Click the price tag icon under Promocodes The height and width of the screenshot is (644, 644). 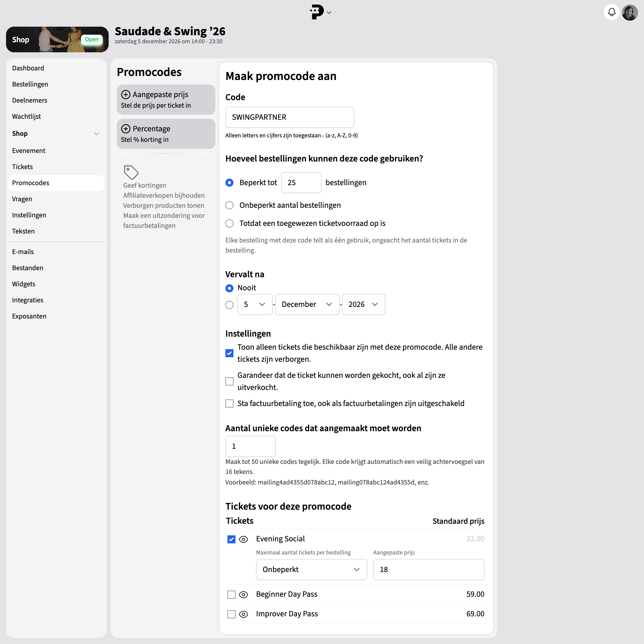click(131, 172)
